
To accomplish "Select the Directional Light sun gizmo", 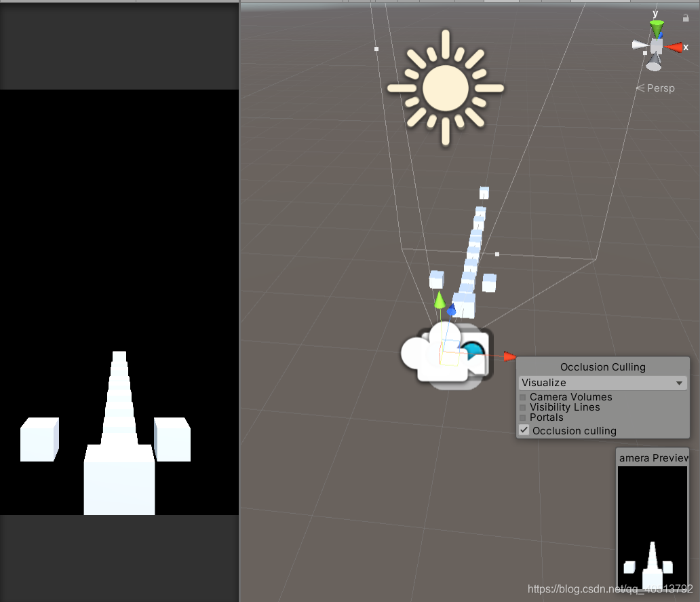I will pyautogui.click(x=446, y=88).
